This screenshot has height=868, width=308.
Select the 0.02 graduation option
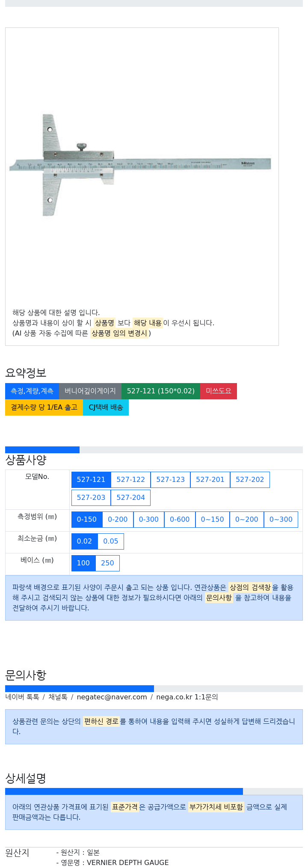click(x=84, y=541)
